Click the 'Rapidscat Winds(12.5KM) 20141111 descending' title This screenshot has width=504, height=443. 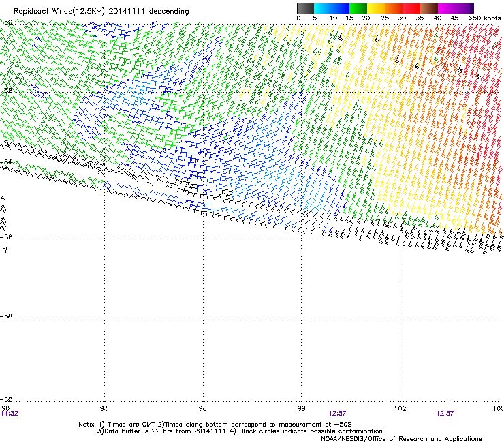pyautogui.click(x=101, y=12)
